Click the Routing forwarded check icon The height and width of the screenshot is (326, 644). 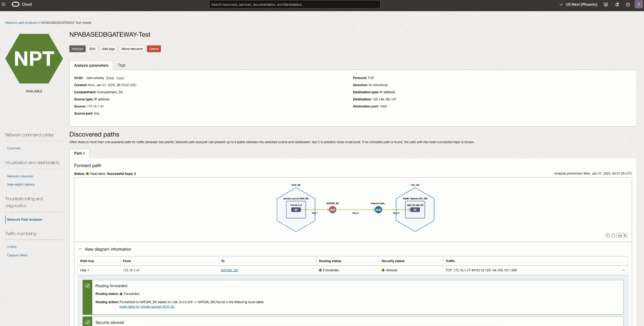tap(87, 286)
